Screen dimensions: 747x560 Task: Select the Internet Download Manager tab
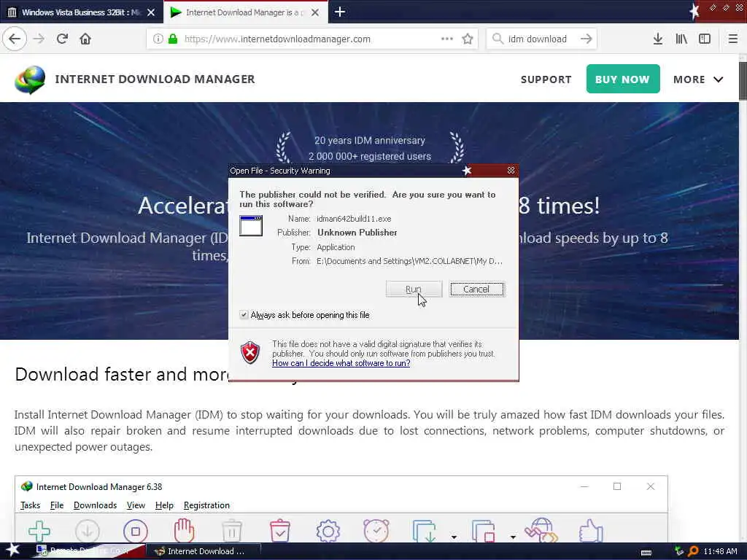coord(245,12)
